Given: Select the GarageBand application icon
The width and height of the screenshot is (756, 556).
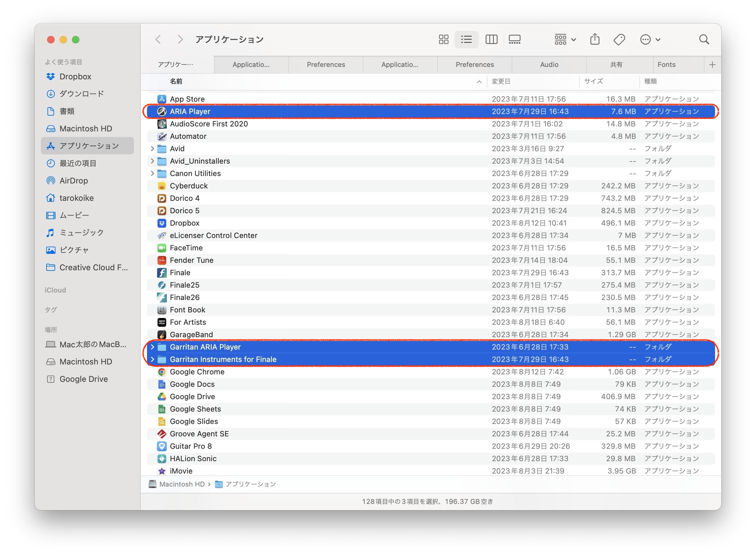Looking at the screenshot, I should click(x=162, y=334).
